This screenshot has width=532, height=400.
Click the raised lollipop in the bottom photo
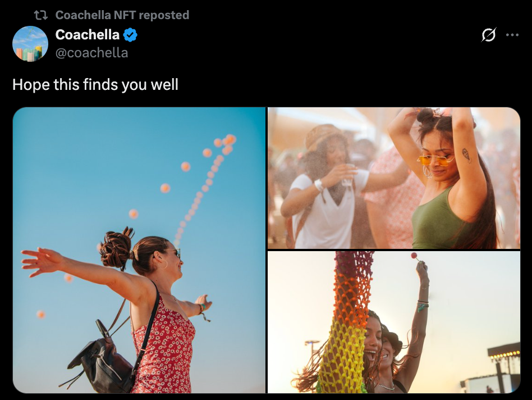[x=414, y=256]
